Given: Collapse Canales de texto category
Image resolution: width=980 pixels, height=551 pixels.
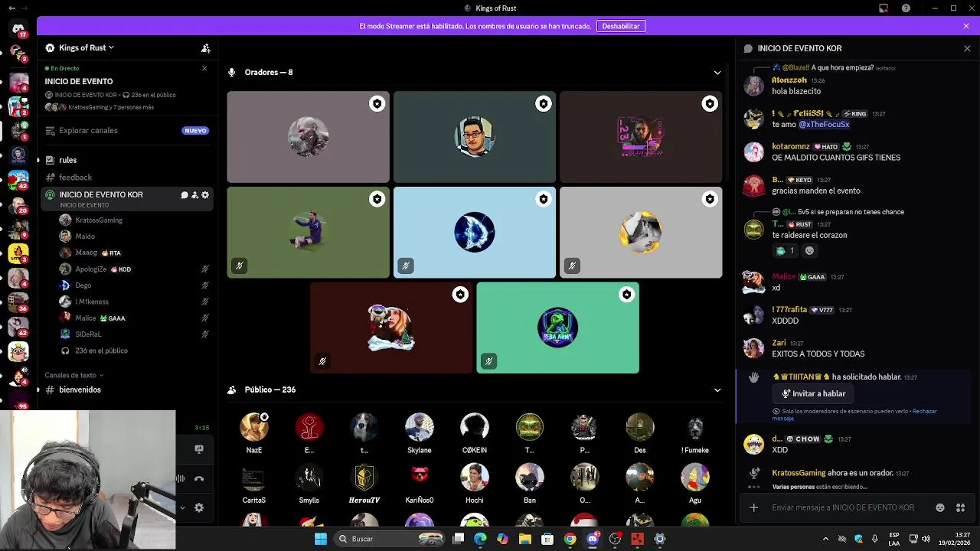Looking at the screenshot, I should 73,375.
